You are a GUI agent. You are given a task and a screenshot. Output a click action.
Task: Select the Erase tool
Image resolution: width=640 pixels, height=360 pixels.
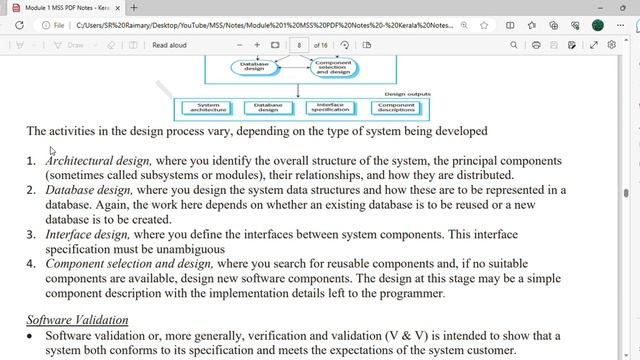[111, 45]
